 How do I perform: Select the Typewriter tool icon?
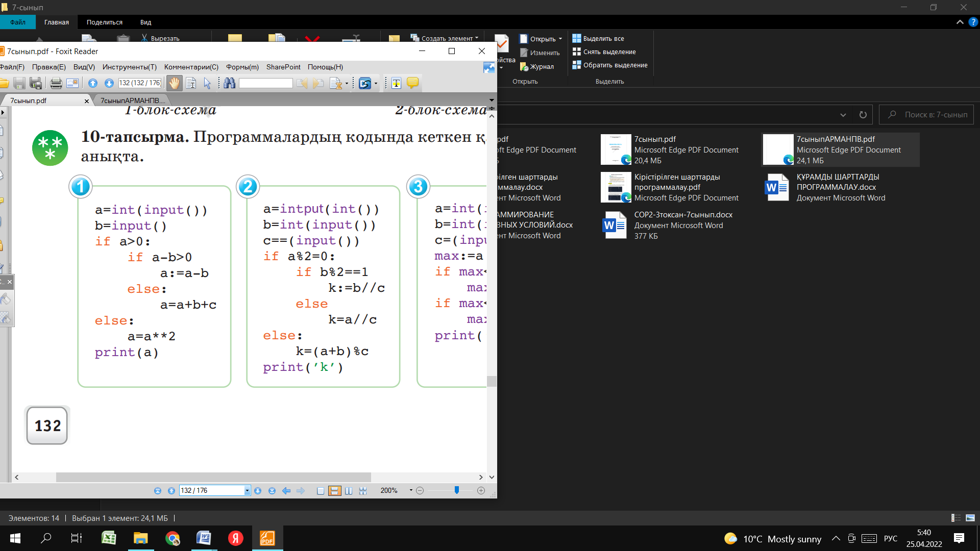click(x=396, y=83)
